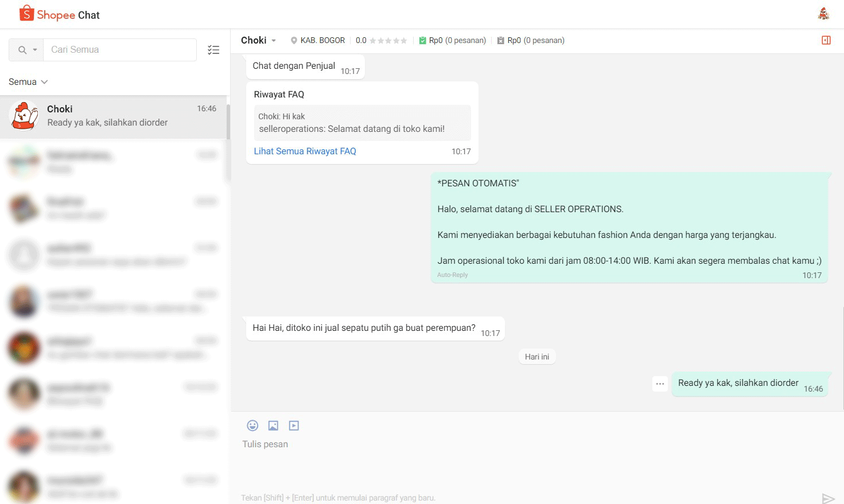Open bulk chat selection with the checklist icon
Screen dimensions: 844x504
pyautogui.click(x=213, y=50)
